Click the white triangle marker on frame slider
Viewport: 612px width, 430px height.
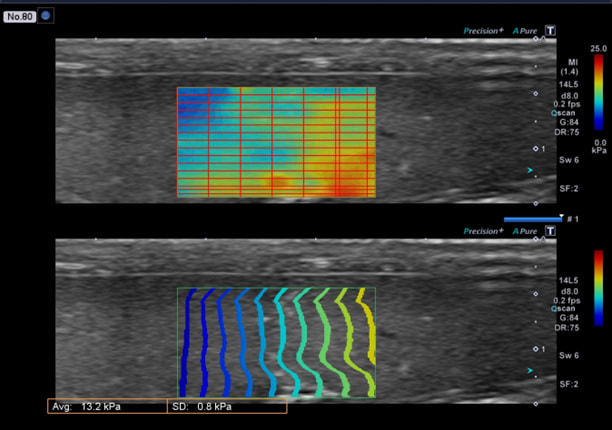click(x=562, y=213)
